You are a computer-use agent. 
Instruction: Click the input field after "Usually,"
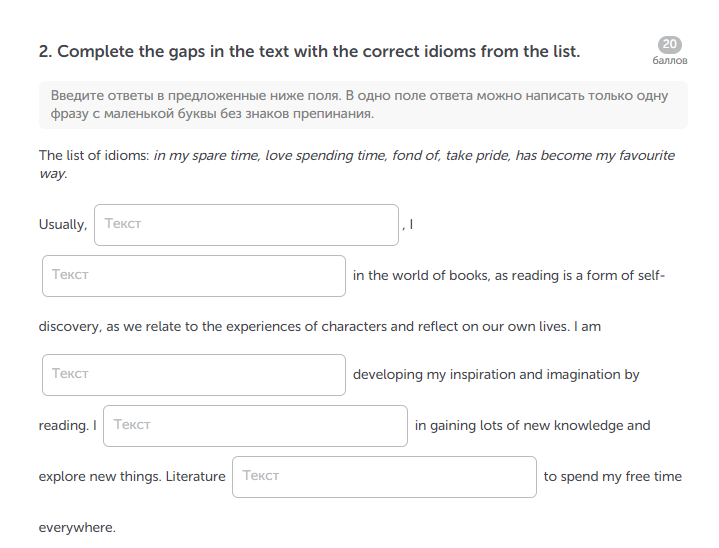246,225
